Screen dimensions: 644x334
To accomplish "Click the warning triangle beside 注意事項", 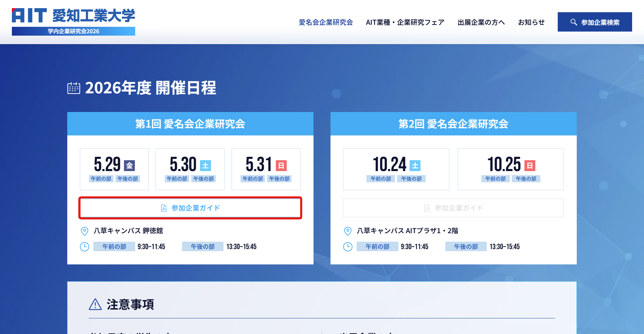I will tap(95, 304).
